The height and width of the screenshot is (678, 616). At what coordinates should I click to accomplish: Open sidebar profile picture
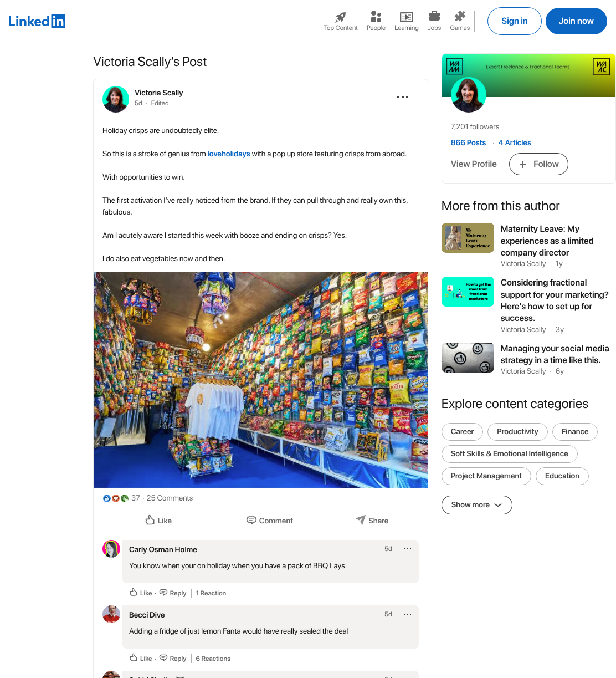click(x=469, y=95)
